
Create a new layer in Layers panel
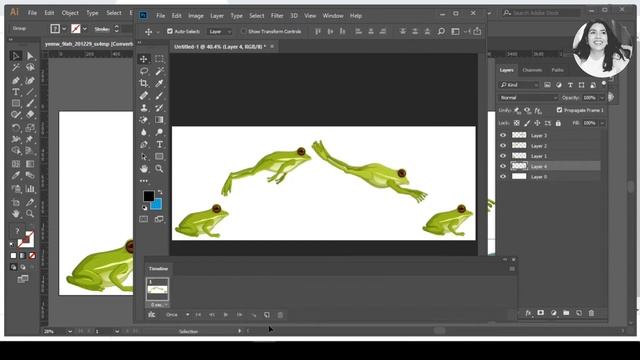[579, 313]
